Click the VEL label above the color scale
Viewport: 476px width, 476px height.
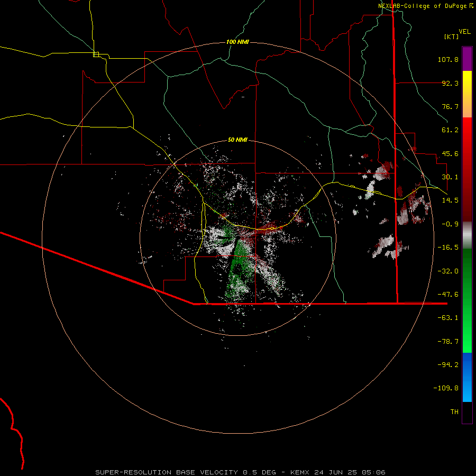pos(464,32)
